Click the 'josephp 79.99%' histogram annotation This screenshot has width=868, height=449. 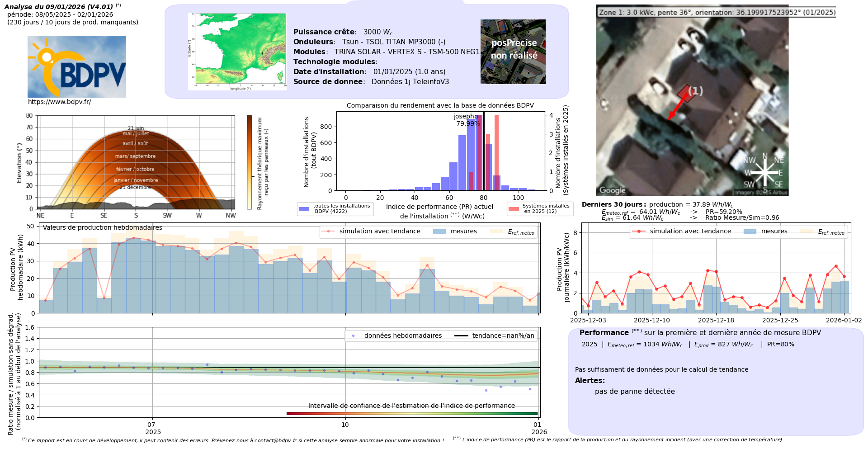click(x=467, y=120)
